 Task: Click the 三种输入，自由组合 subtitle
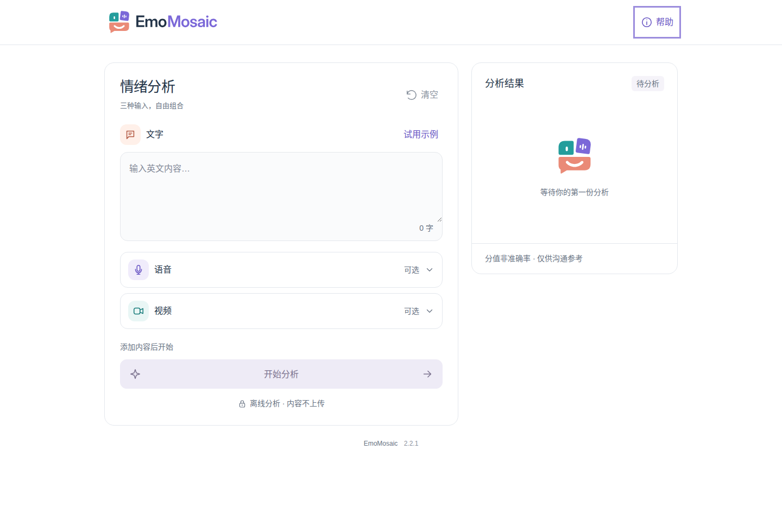pyautogui.click(x=152, y=106)
